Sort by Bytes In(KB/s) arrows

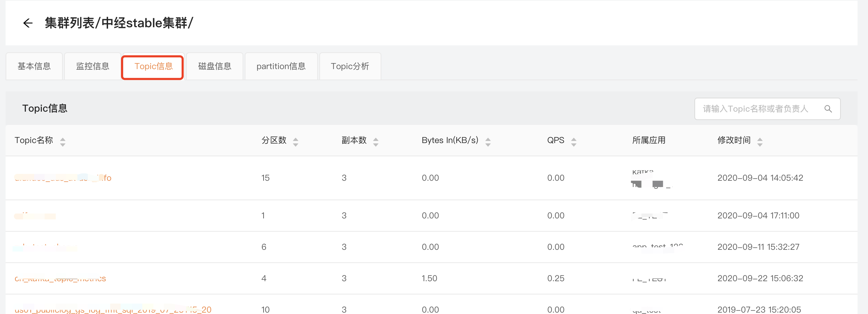(488, 142)
